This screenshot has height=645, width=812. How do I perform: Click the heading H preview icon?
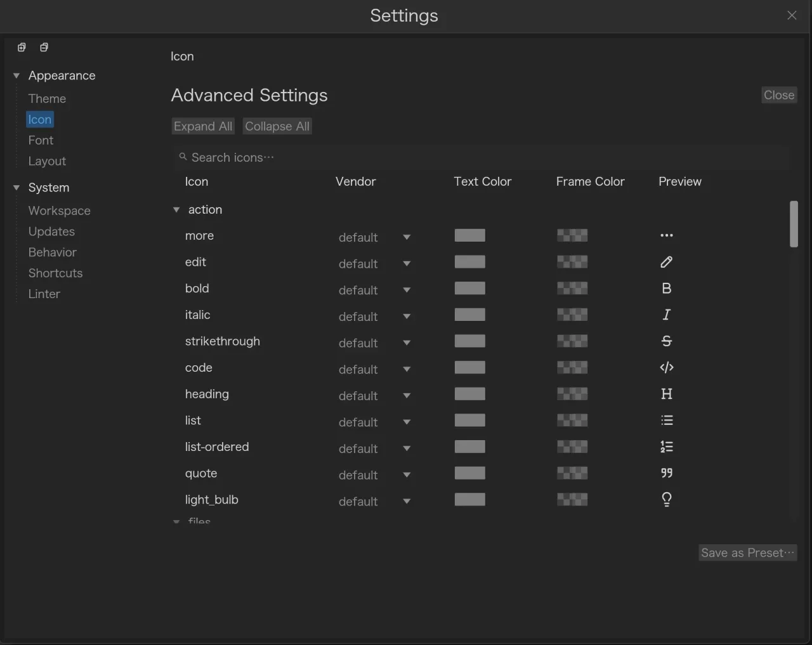pos(666,394)
